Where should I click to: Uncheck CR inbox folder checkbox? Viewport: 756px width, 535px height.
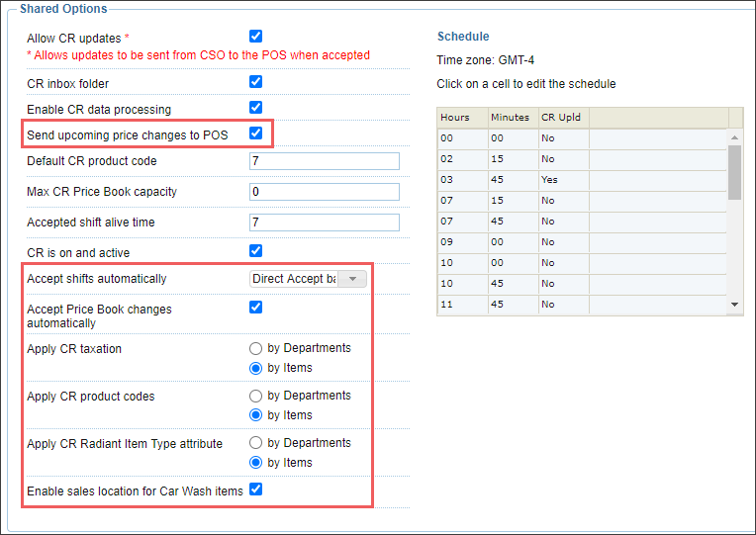pos(255,82)
